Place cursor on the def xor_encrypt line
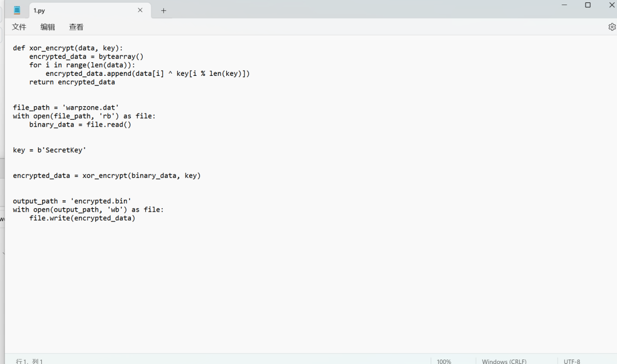617x364 pixels. [68, 48]
